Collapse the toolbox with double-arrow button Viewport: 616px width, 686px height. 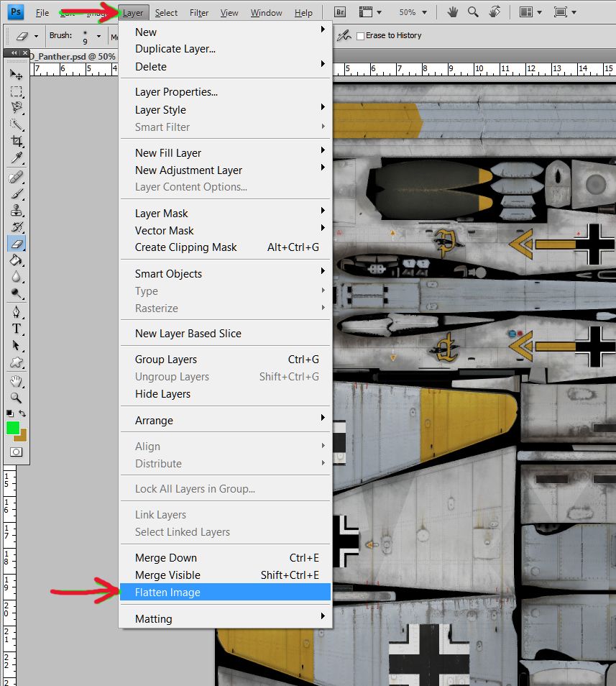coord(14,53)
